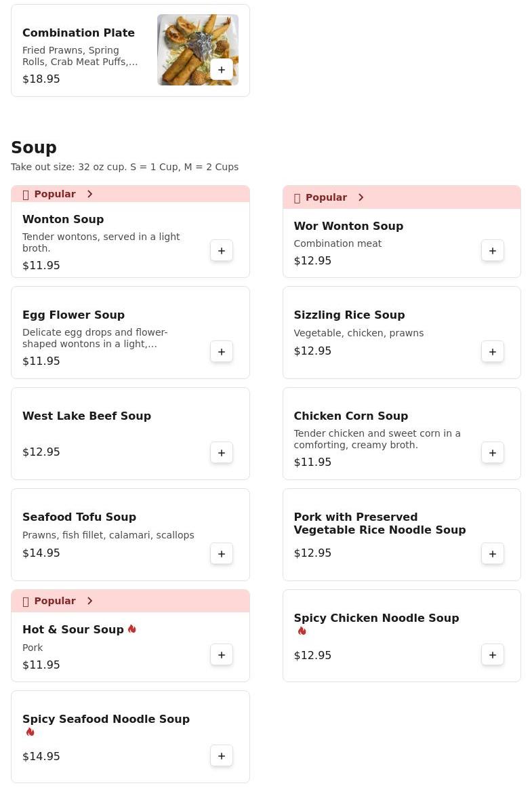Add Sizzling Rice Soup to order
Image resolution: width=532 pixels, height=790 pixels.
(493, 352)
